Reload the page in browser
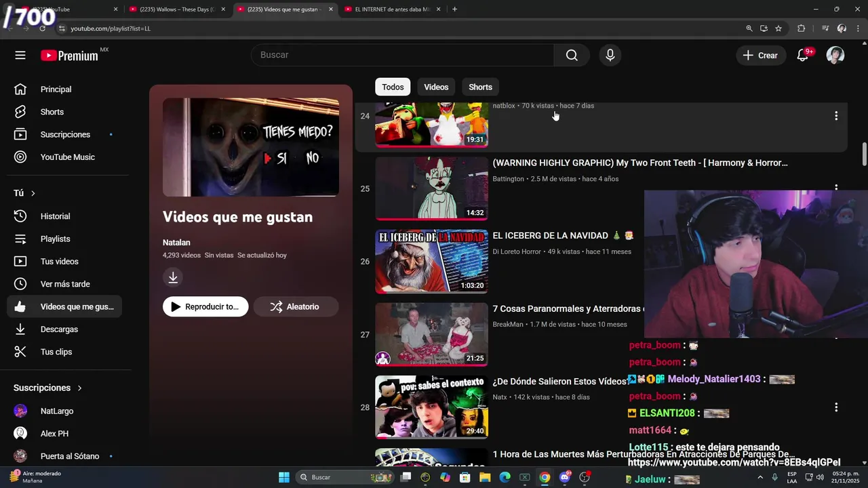Screen dimensions: 868x488 [x=42, y=28]
